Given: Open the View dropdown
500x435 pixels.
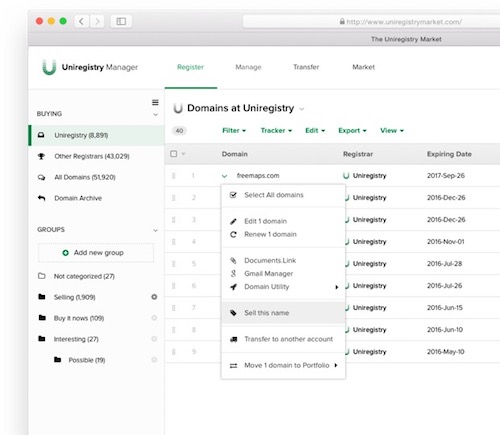Looking at the screenshot, I should tap(392, 130).
